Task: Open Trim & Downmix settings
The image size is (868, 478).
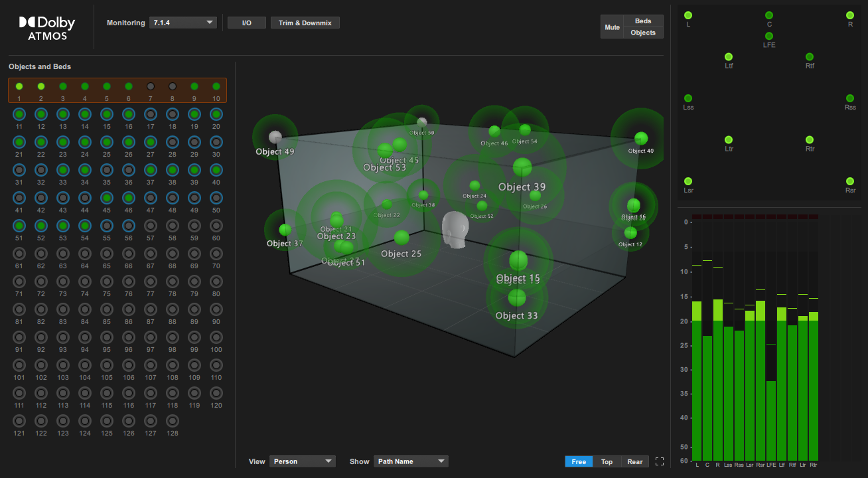Action: point(305,22)
